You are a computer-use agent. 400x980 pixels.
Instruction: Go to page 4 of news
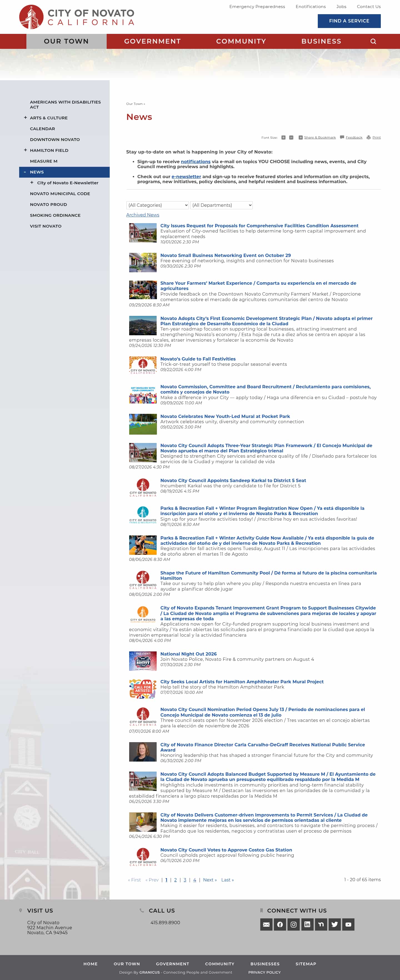click(x=194, y=880)
